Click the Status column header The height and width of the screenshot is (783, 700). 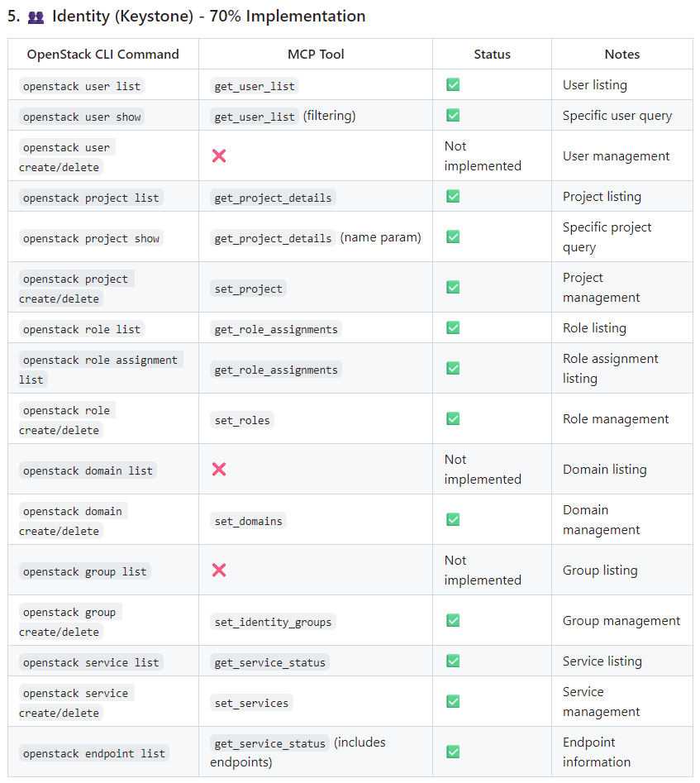pyautogui.click(x=492, y=55)
